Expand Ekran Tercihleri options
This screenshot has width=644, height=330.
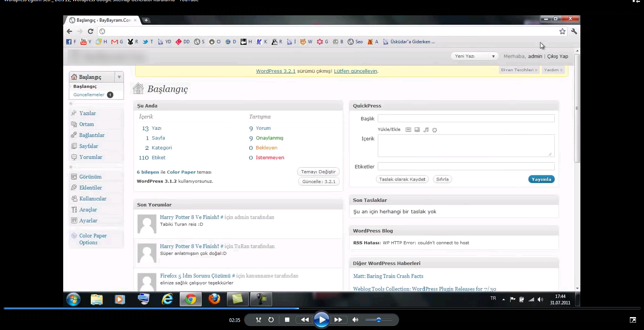tap(519, 70)
